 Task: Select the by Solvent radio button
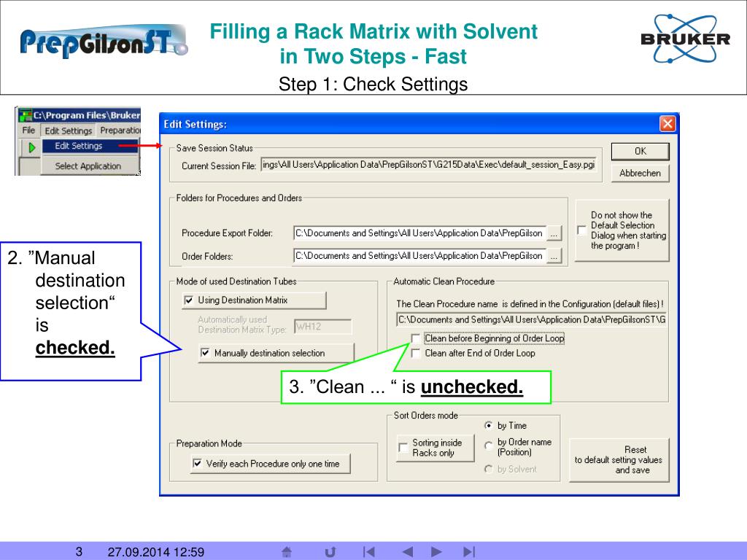(488, 469)
